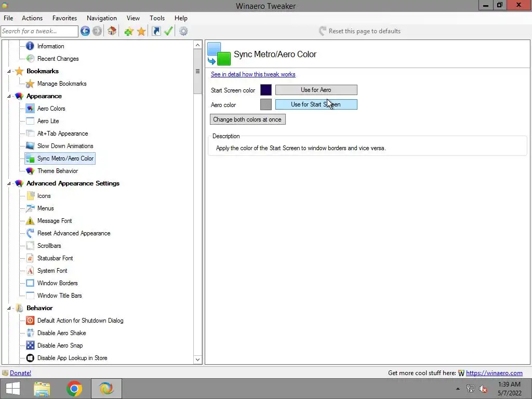The width and height of the screenshot is (532, 399).
Task: Show hidden tray icons arrow
Action: pyautogui.click(x=458, y=389)
